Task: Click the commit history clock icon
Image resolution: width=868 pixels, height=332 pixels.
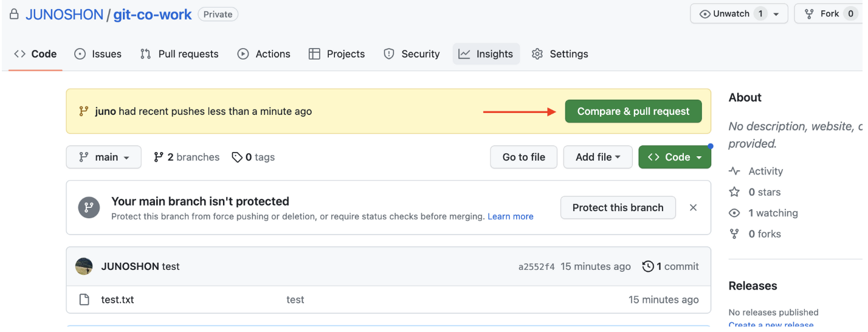Action: tap(648, 266)
